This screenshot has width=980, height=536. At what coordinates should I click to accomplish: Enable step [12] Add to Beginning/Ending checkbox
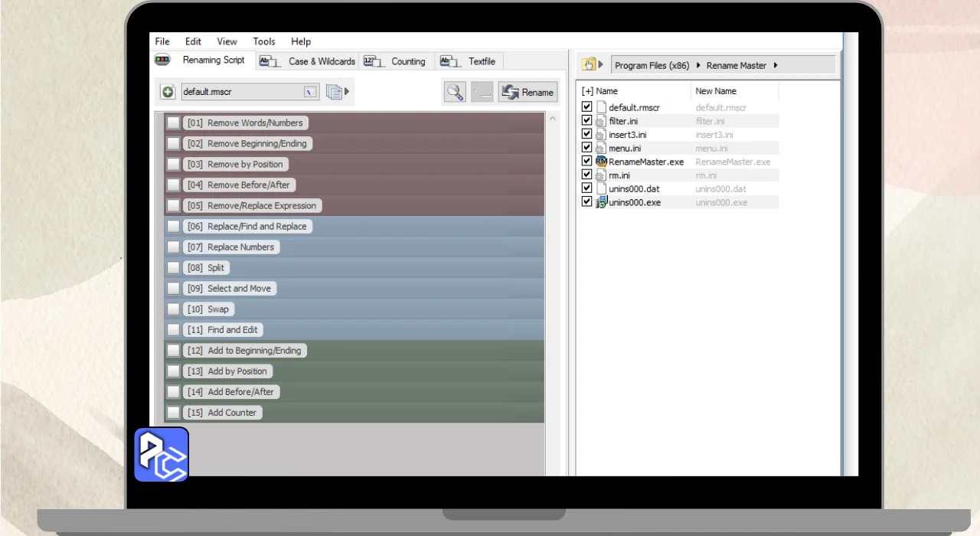(174, 351)
